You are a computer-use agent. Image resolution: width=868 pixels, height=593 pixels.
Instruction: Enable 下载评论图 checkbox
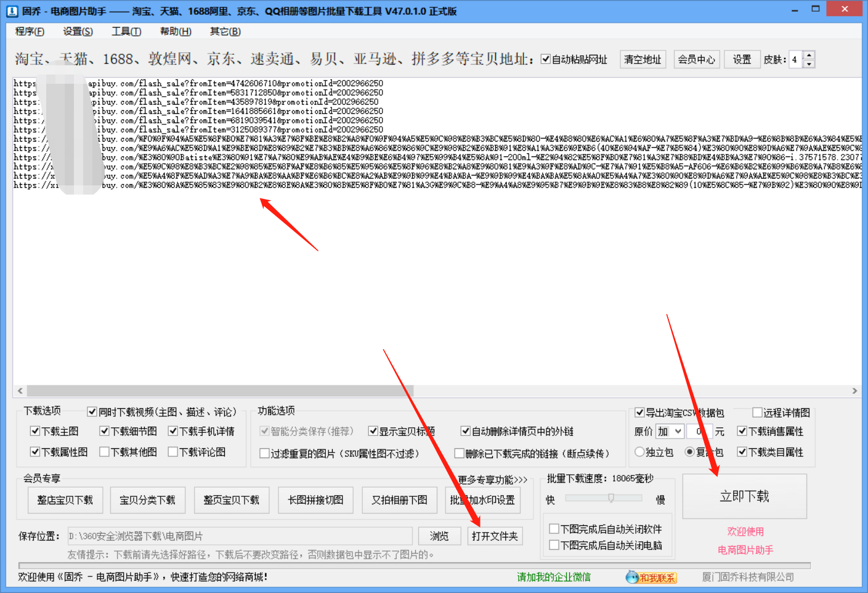tap(173, 452)
